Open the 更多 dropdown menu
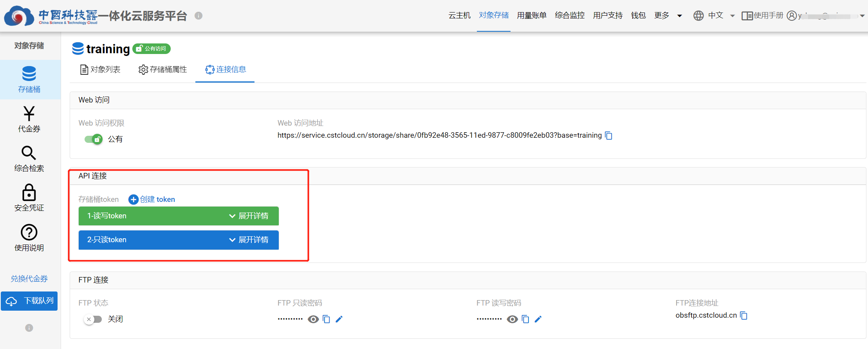This screenshot has width=868, height=349. [668, 16]
